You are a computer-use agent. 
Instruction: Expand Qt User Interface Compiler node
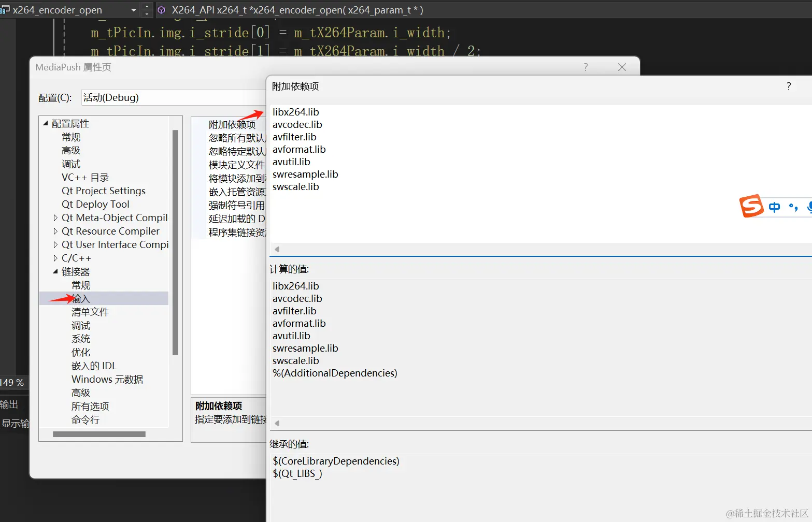(x=55, y=245)
